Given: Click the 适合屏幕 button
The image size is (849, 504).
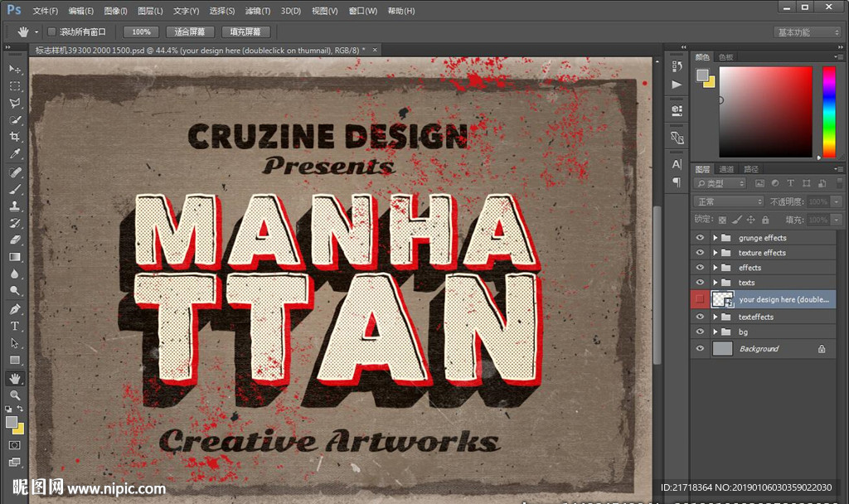Looking at the screenshot, I should tap(190, 31).
